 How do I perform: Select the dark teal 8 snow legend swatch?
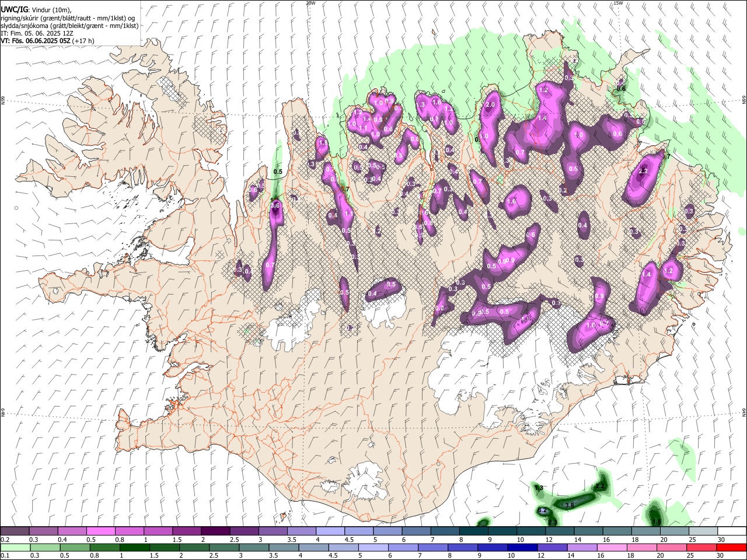pyautogui.click(x=473, y=531)
